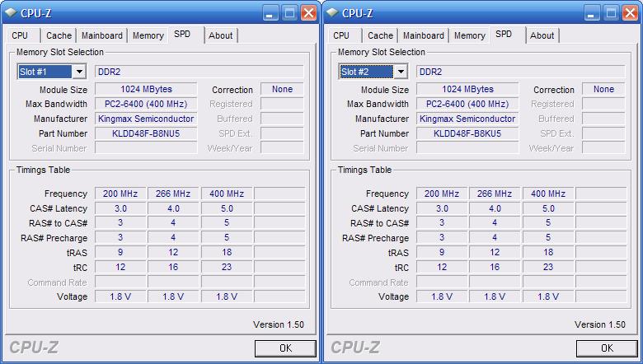Click OK in the Slot #1 window
643x364 pixels.
[x=285, y=348]
